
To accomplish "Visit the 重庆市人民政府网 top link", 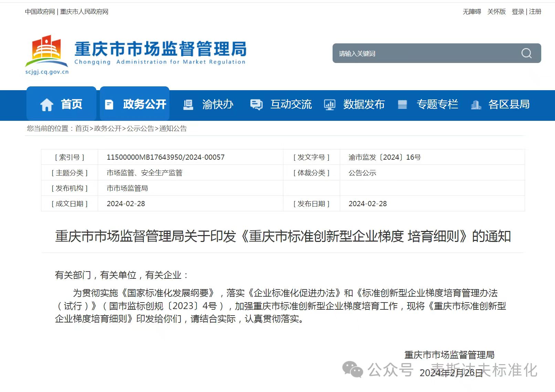I will coord(84,12).
